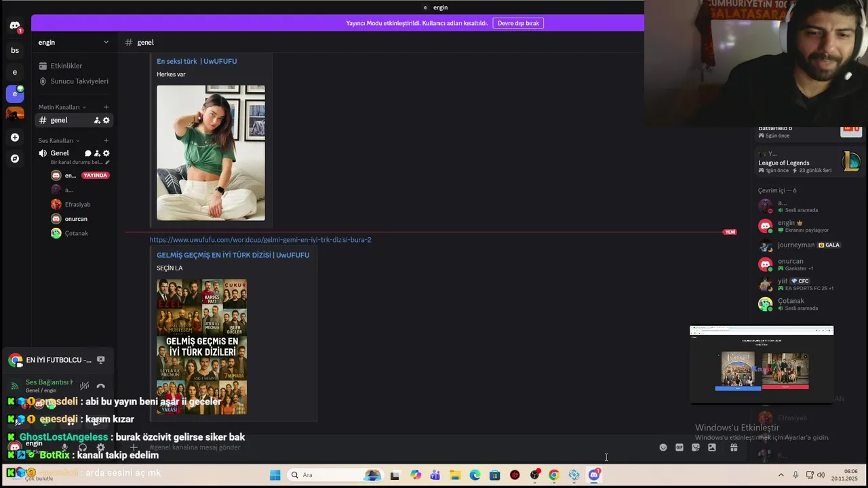Create a channel in Ses Kanalları
This screenshot has height=488, width=868.
(x=106, y=140)
